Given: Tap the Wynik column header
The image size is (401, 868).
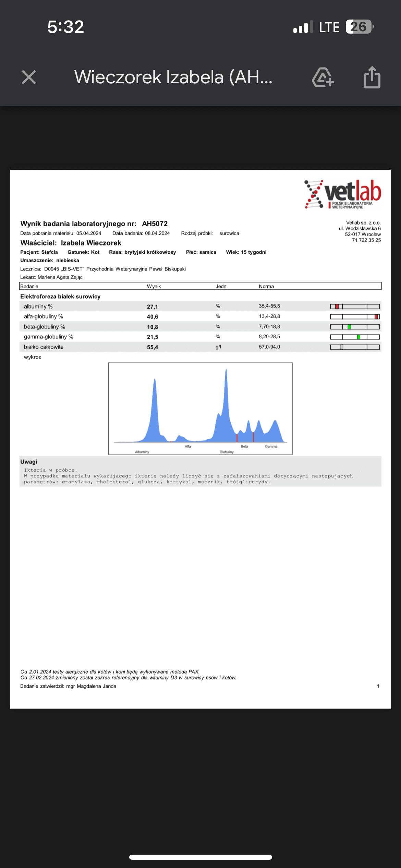Looking at the screenshot, I should click(x=154, y=287).
